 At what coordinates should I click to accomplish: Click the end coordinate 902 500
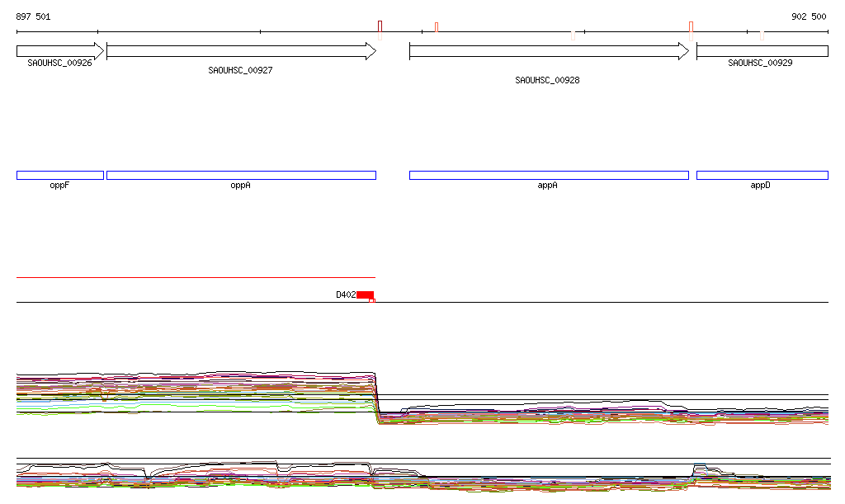point(808,16)
